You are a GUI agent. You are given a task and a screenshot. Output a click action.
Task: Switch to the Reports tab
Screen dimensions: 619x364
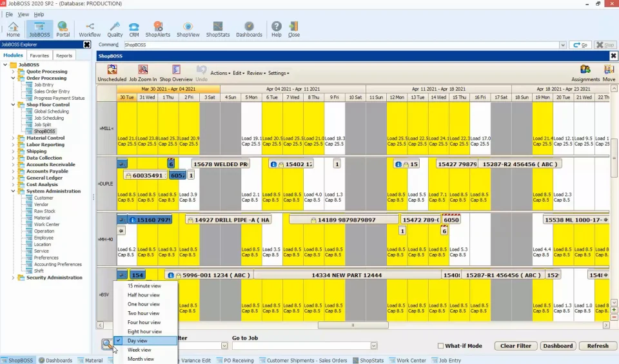pyautogui.click(x=64, y=55)
